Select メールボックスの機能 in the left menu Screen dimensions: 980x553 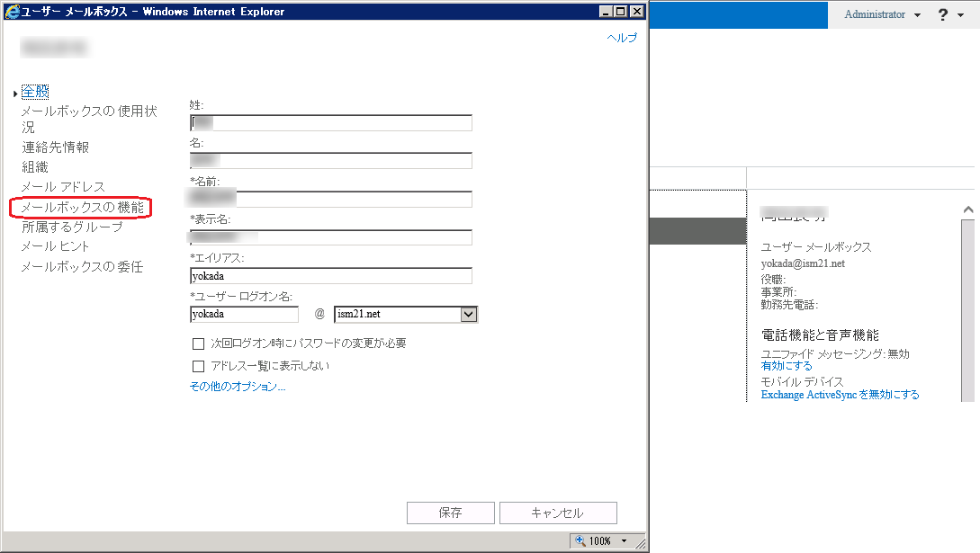(x=82, y=208)
